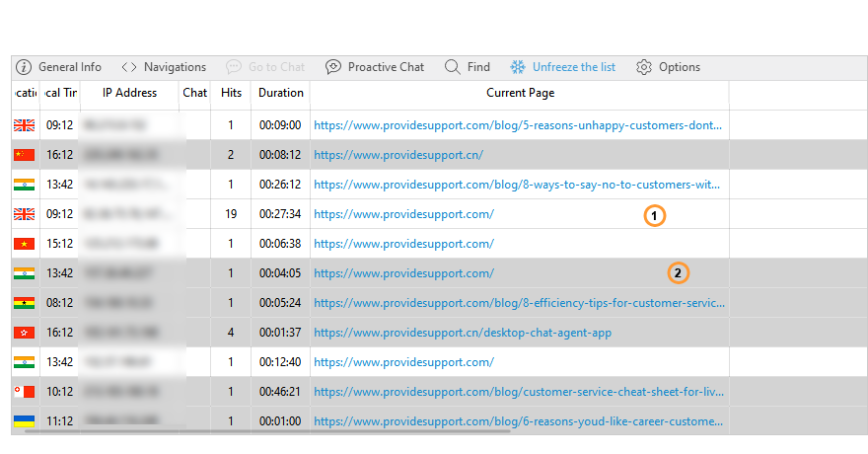868x454 pixels.
Task: Sort by Hits column header
Action: click(231, 94)
